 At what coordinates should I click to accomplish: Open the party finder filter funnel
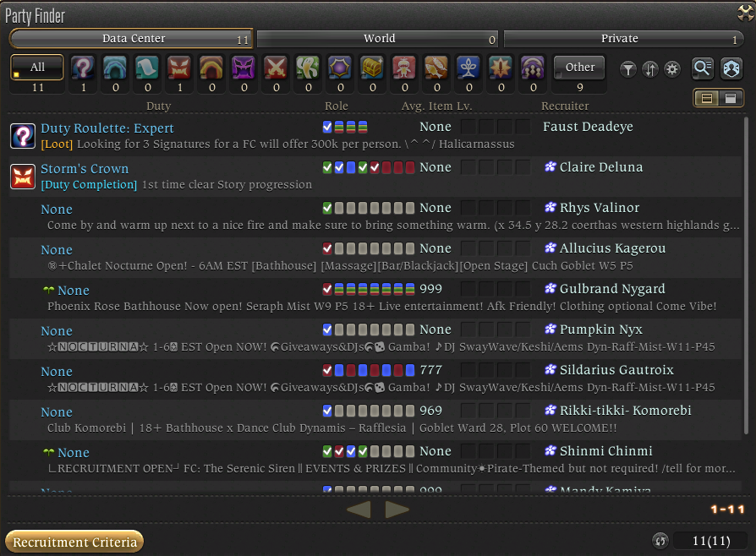[627, 70]
